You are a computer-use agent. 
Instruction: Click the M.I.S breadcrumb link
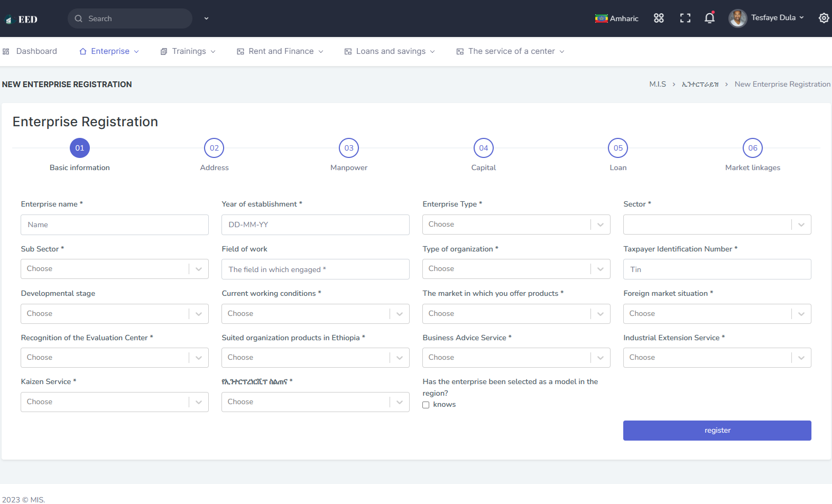(x=657, y=85)
